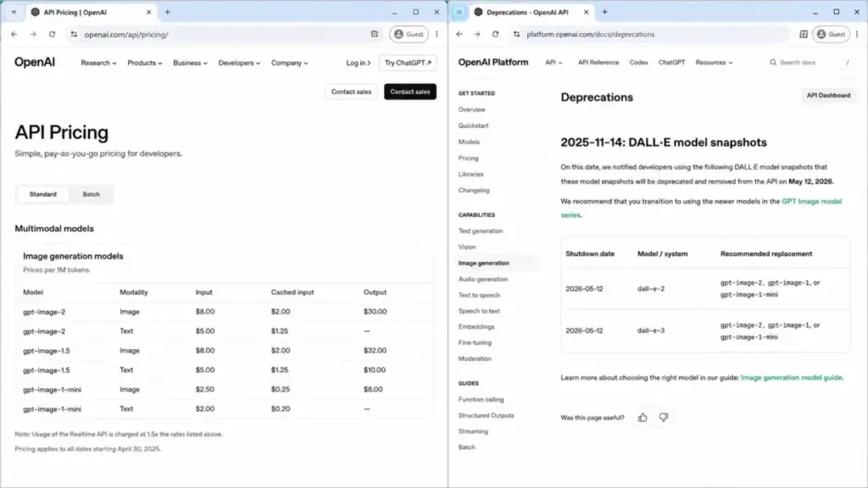Open Guest profile in API Pricing window

point(409,34)
